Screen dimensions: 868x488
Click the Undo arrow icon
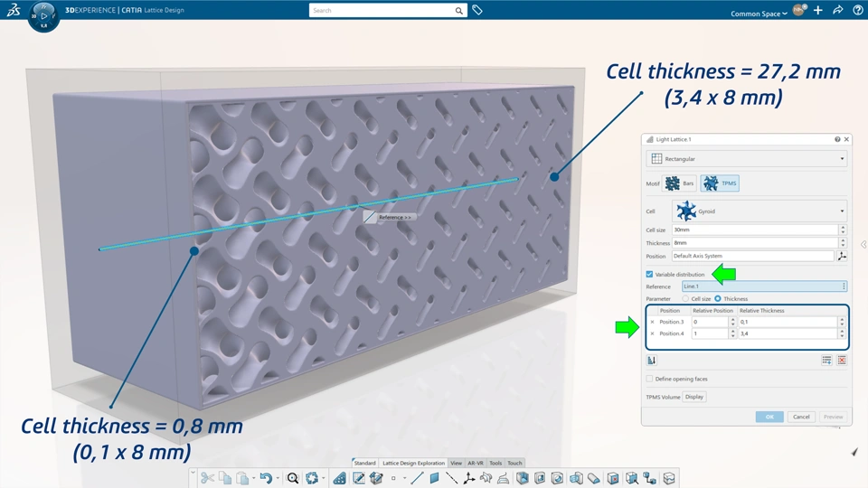coord(266,478)
